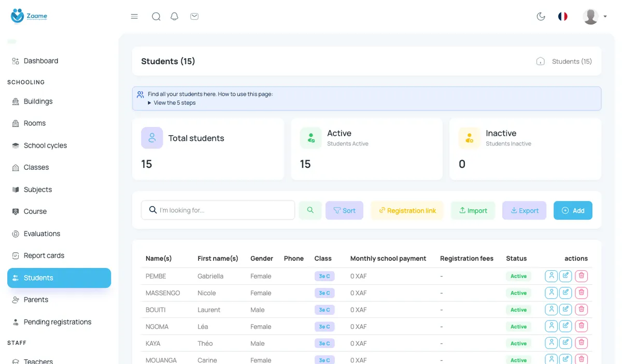
Task: Open the top bar search icon
Action: 156,17
